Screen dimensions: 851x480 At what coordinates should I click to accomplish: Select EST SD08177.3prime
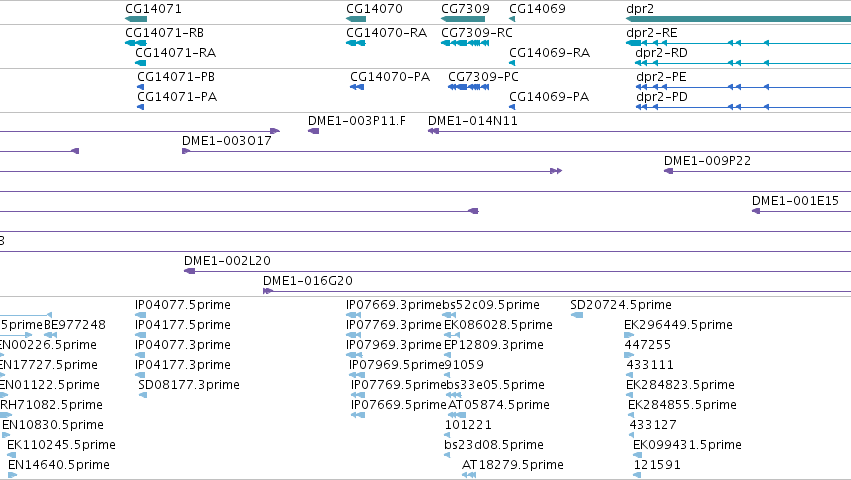tap(189, 385)
